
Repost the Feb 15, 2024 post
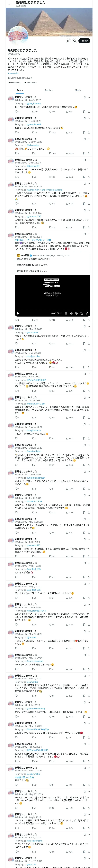[34, 320]
